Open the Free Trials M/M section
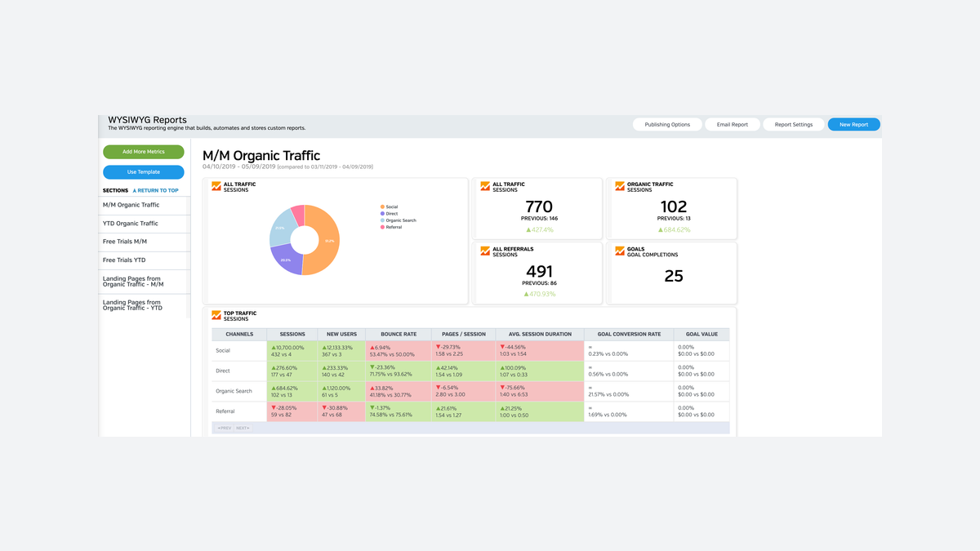Screen dimensions: 980x551 (x=145, y=242)
